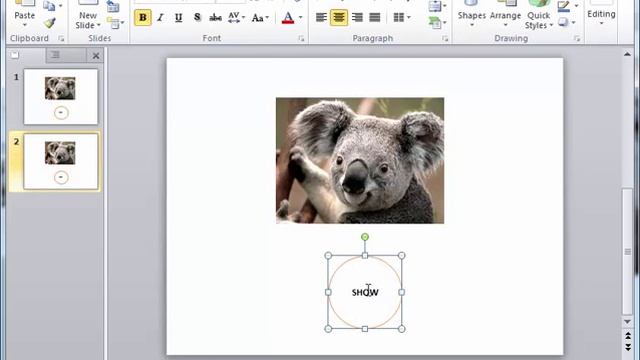
Task: Open the Font dialog launcher
Action: pyautogui.click(x=301, y=39)
